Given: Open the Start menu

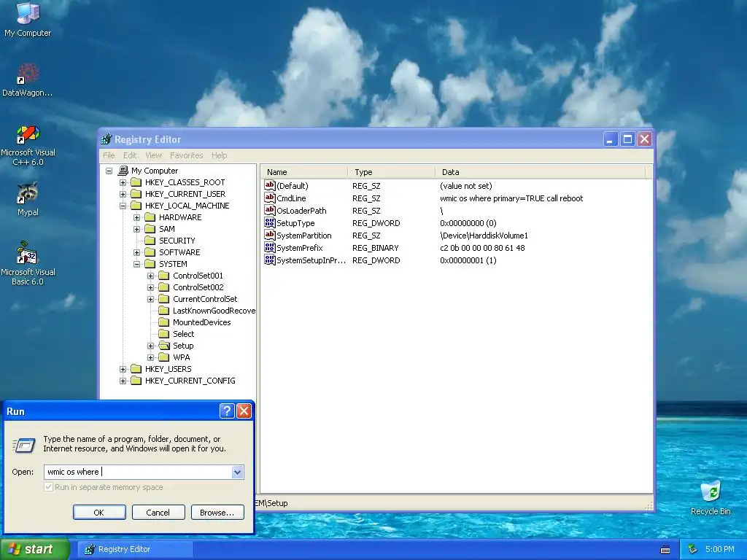Looking at the screenshot, I should [34, 550].
